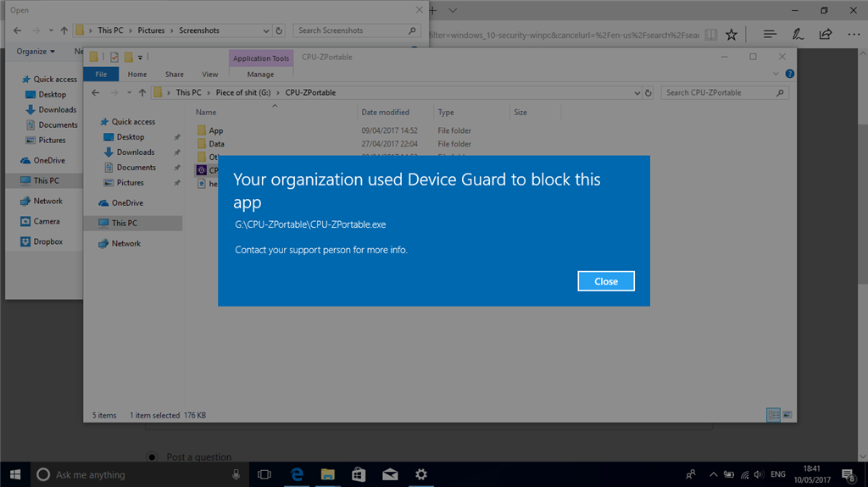The image size is (868, 487).
Task: Add page to favorites star in Edge
Action: (732, 35)
